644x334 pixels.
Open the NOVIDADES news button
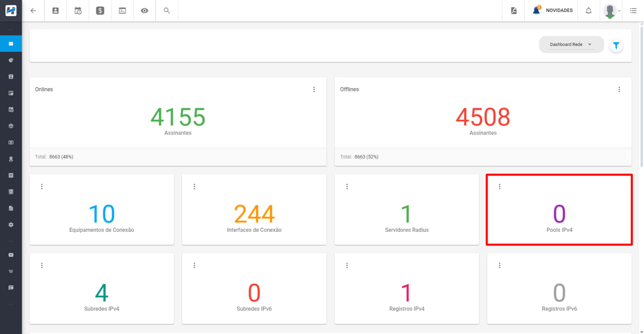[552, 11]
